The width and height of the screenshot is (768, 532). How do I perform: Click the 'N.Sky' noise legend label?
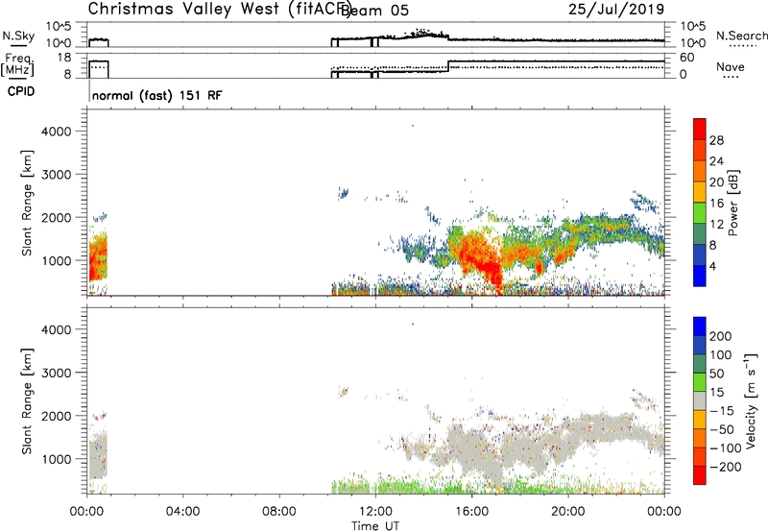pyautogui.click(x=18, y=36)
